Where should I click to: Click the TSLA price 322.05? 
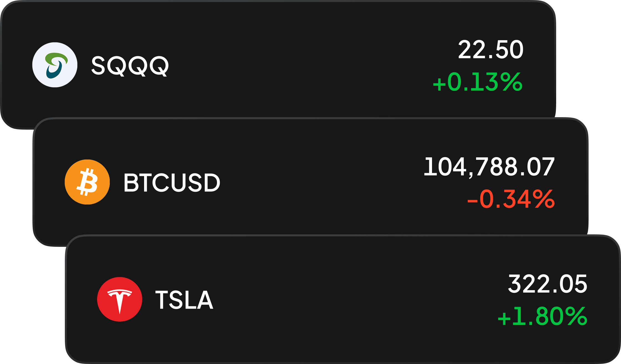(547, 284)
